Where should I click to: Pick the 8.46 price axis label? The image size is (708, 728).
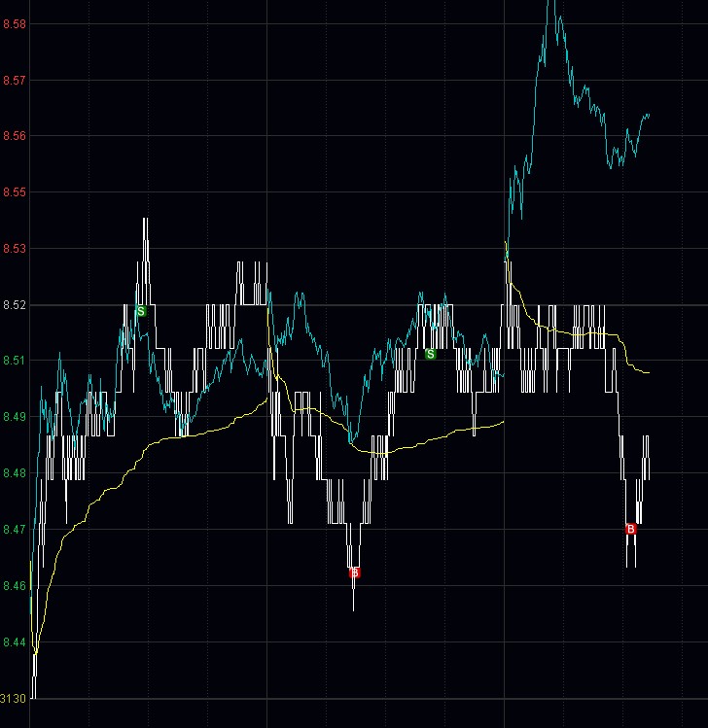pyautogui.click(x=15, y=585)
